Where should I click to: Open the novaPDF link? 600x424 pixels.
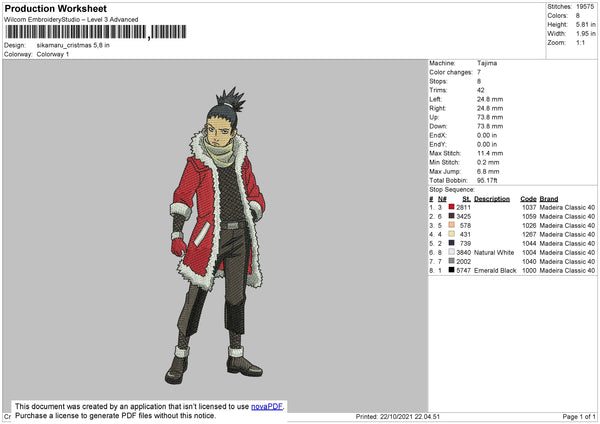267,406
